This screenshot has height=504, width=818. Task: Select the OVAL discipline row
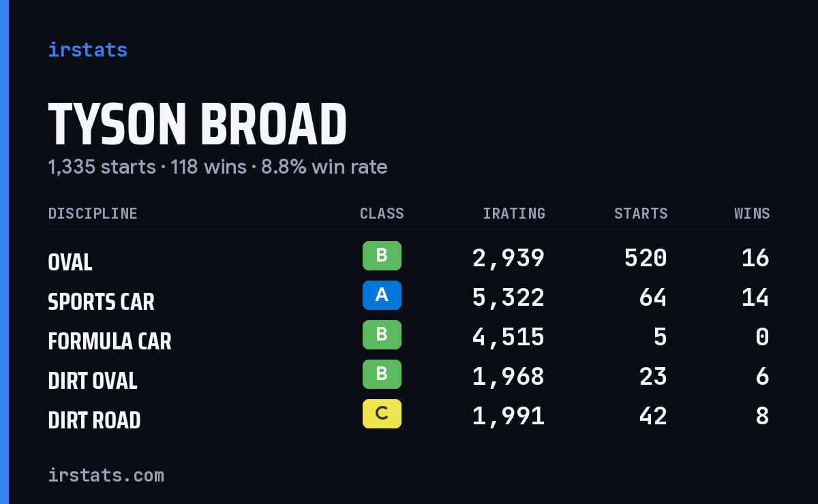pyautogui.click(x=409, y=258)
